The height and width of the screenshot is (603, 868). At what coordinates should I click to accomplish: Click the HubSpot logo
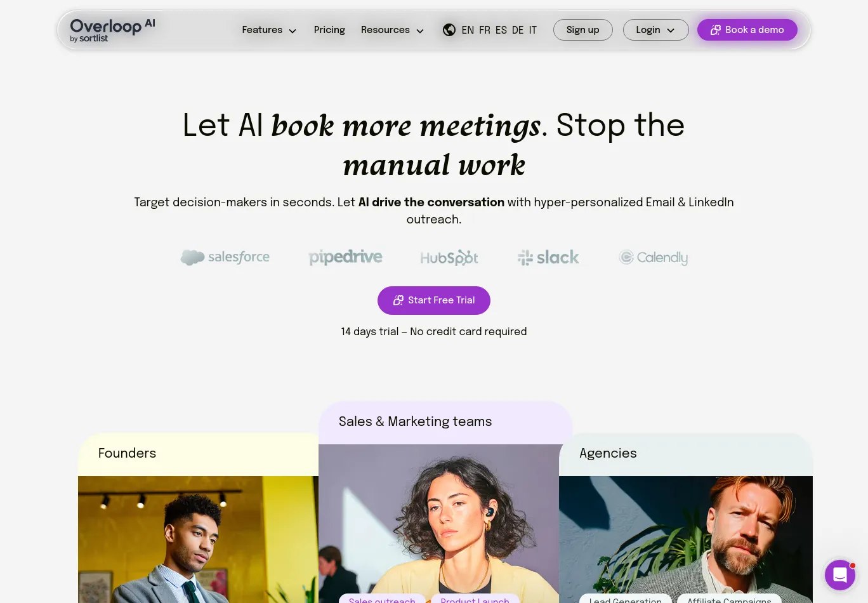[449, 258]
